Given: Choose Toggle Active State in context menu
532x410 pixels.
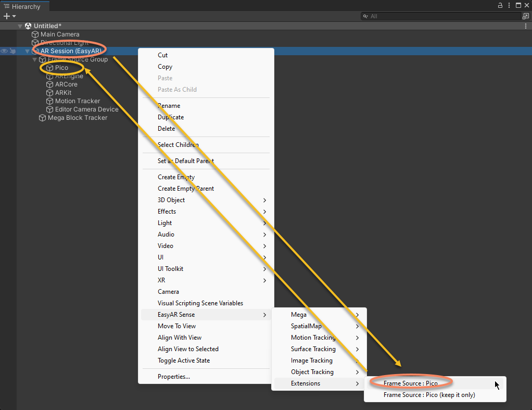Looking at the screenshot, I should 184,361.
